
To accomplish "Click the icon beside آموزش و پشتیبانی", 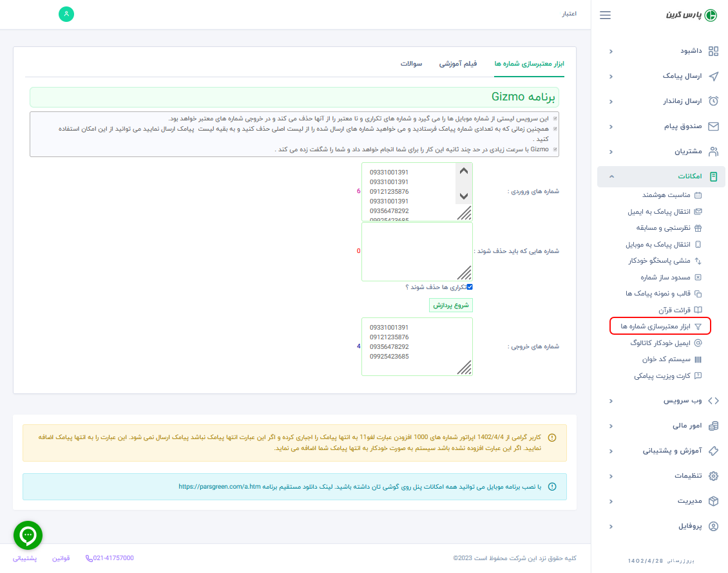I will click(x=713, y=451).
